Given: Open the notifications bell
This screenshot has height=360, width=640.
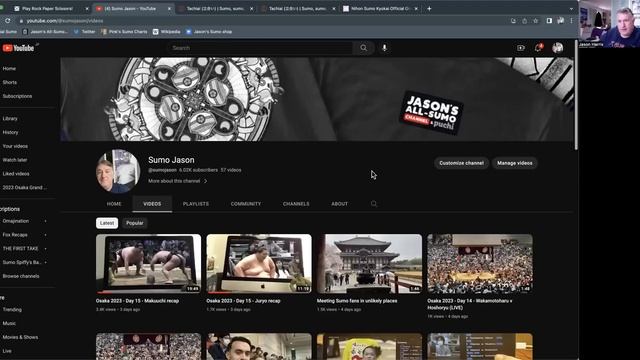Looking at the screenshot, I should click(539, 48).
